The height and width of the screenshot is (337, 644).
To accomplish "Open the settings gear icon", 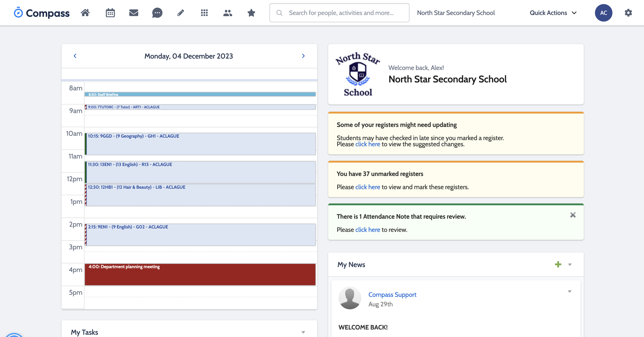I will click(628, 13).
